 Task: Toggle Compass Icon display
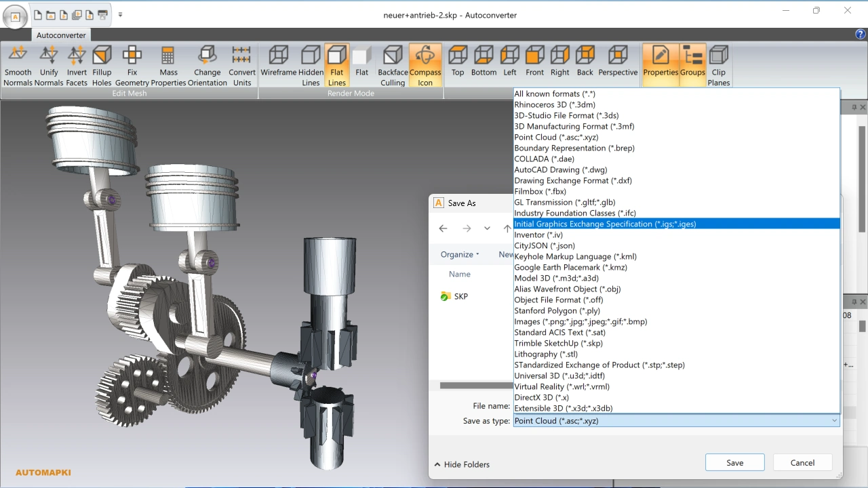pos(425,66)
